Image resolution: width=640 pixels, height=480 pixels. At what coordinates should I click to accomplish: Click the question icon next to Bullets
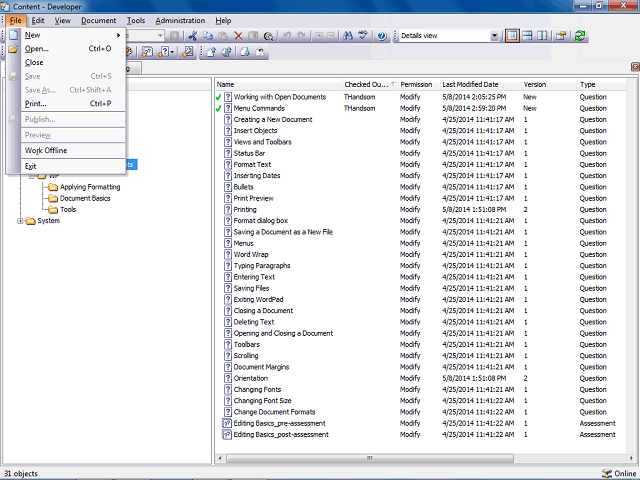[228, 187]
